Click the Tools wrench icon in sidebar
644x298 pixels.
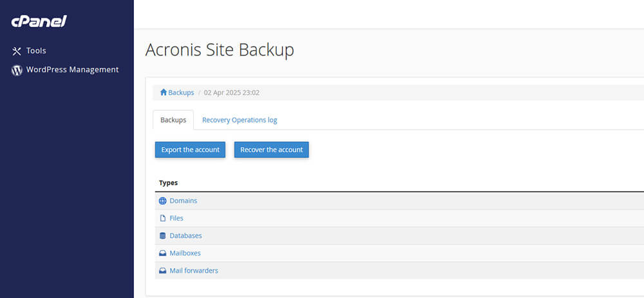pyautogui.click(x=17, y=51)
